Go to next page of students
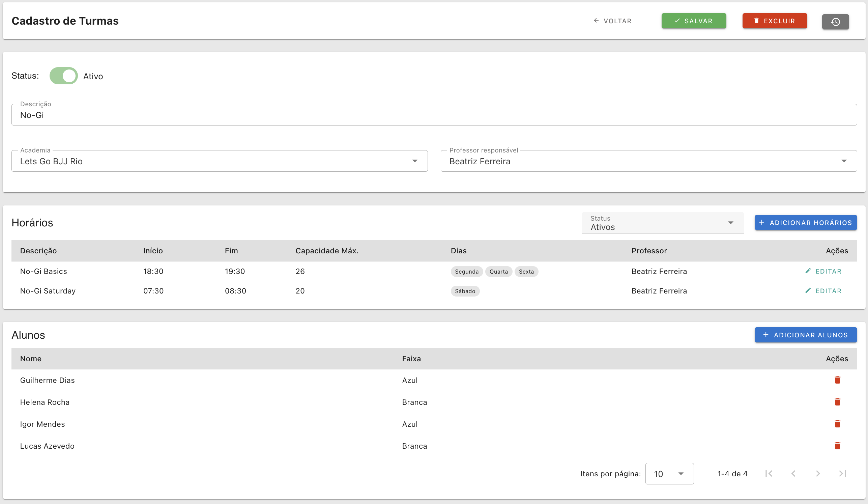 pyautogui.click(x=818, y=474)
